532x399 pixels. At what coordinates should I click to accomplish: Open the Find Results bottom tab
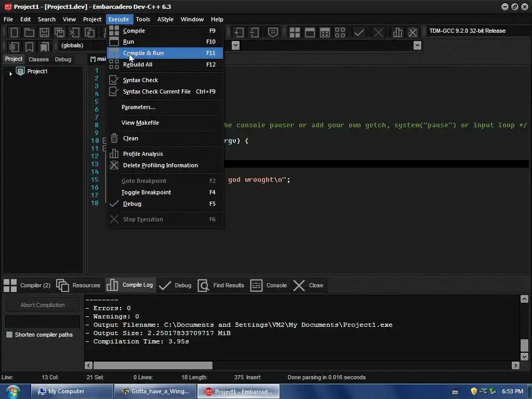(221, 285)
